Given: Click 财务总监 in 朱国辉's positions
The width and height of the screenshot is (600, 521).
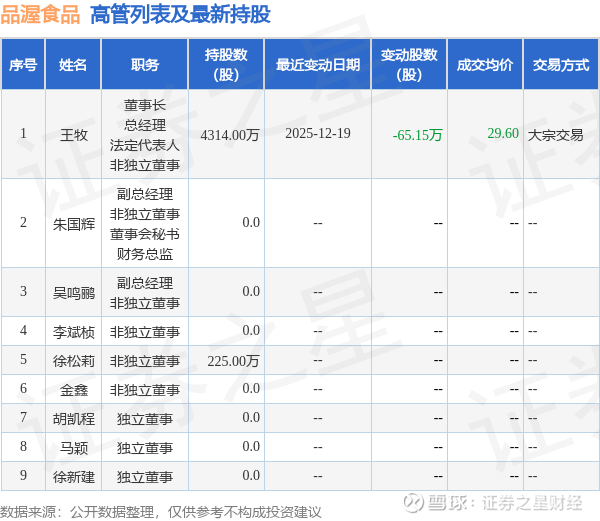Looking at the screenshot, I should [x=145, y=254].
